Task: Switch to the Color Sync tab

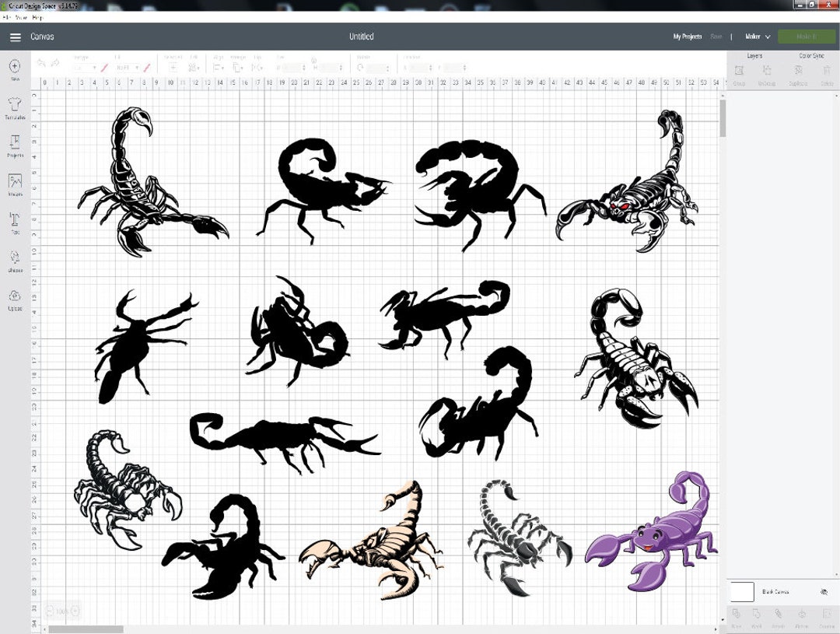Action: click(x=812, y=56)
